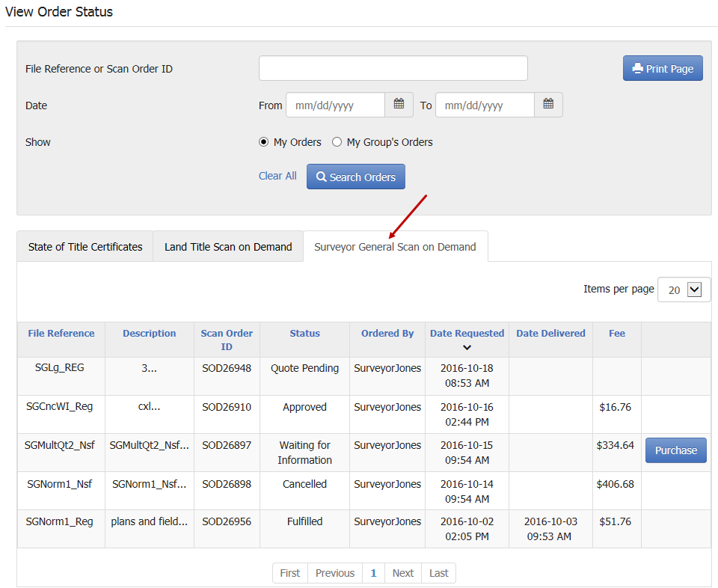Viewport: 718px width, 588px height.
Task: Open the From date calendar picker
Action: 399,105
